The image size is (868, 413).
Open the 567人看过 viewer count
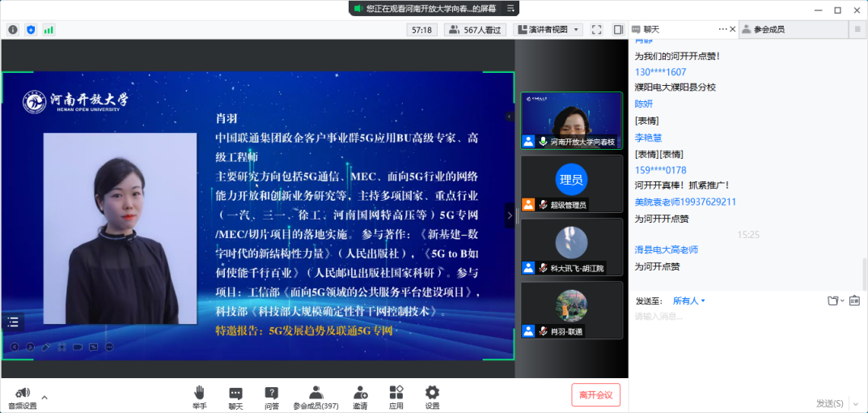coord(476,30)
